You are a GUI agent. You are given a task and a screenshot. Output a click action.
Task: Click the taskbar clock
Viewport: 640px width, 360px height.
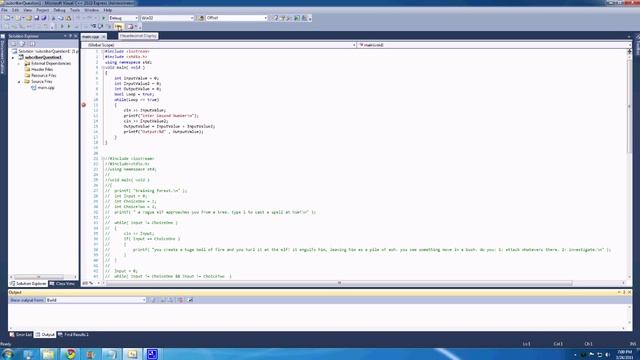coord(624,354)
